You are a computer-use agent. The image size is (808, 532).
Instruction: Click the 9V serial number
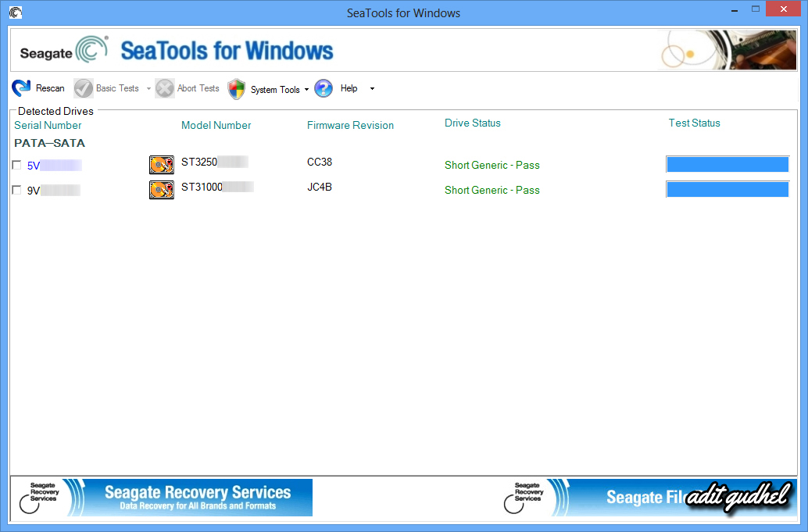[x=54, y=191]
